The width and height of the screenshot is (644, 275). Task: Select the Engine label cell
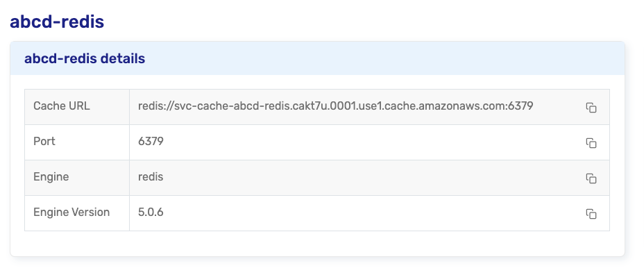[77, 178]
